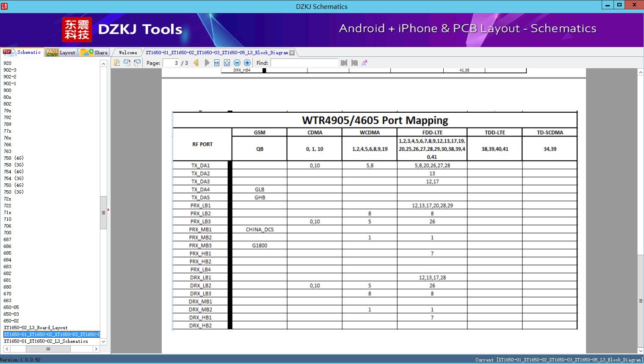Screen dimensions: 644x364
Task: Click the model list vertical scrollbar thumb
Action: (x=103, y=213)
